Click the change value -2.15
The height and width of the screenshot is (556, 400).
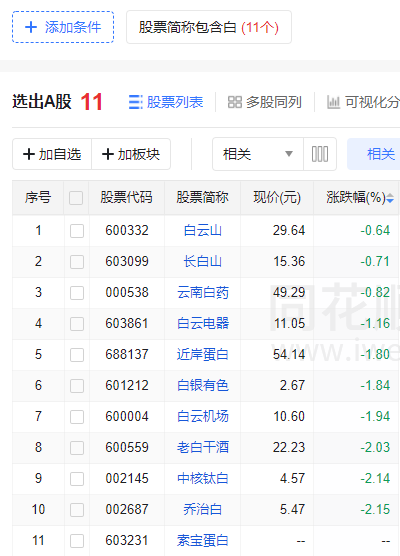(375, 510)
